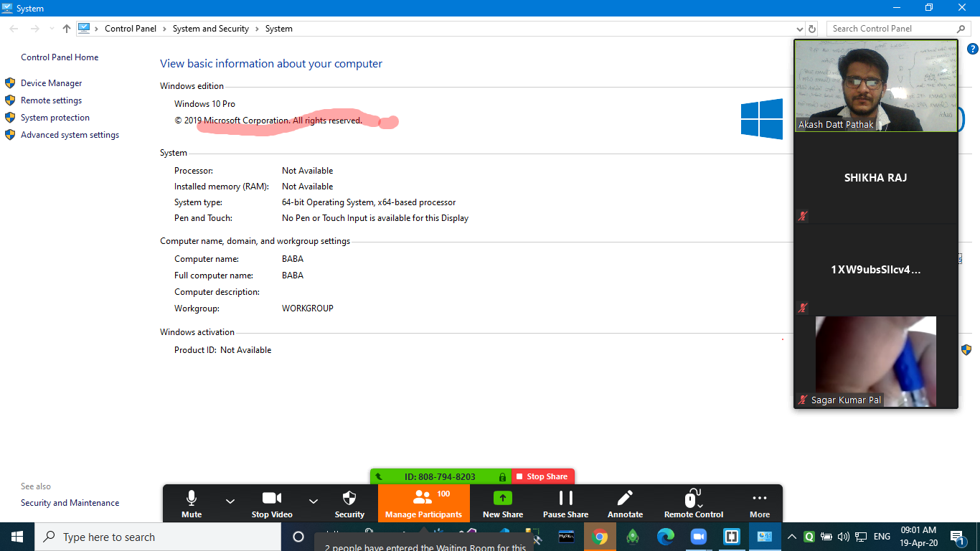Click the Control Panel help icon
Viewport: 980px width, 551px height.
[972, 49]
